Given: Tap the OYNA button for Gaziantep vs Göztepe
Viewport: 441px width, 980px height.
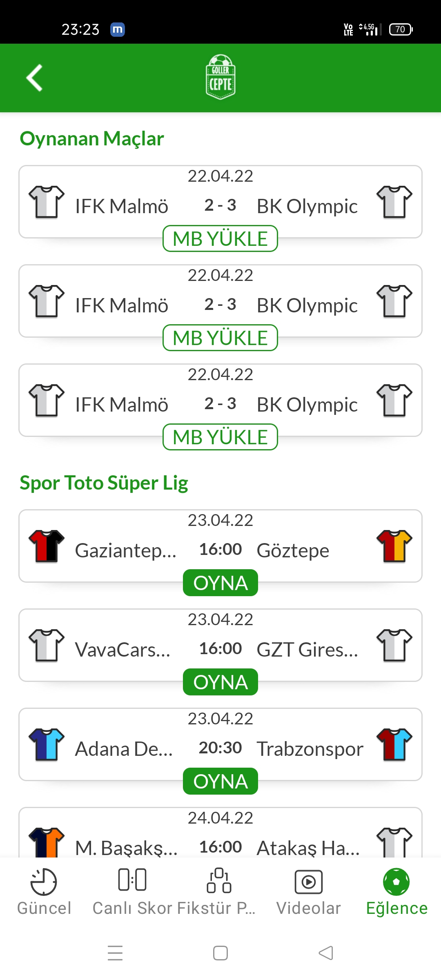Looking at the screenshot, I should point(220,583).
